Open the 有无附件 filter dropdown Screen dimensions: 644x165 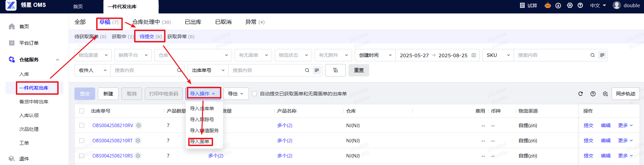pyautogui.click(x=333, y=55)
